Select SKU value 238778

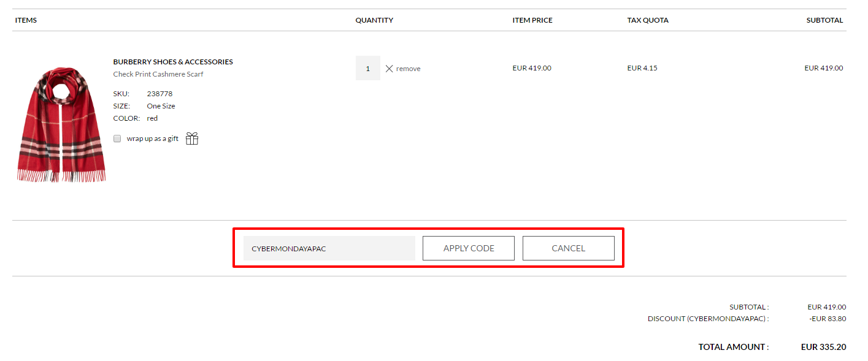tap(159, 94)
